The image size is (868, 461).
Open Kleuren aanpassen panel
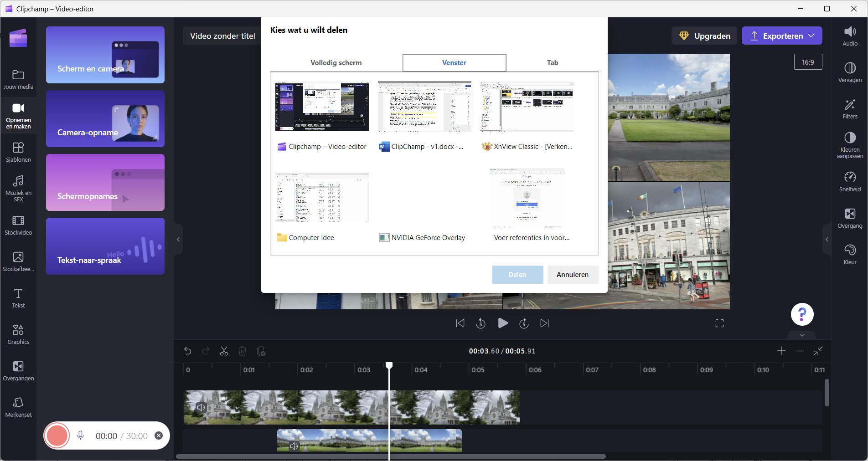pyautogui.click(x=850, y=145)
